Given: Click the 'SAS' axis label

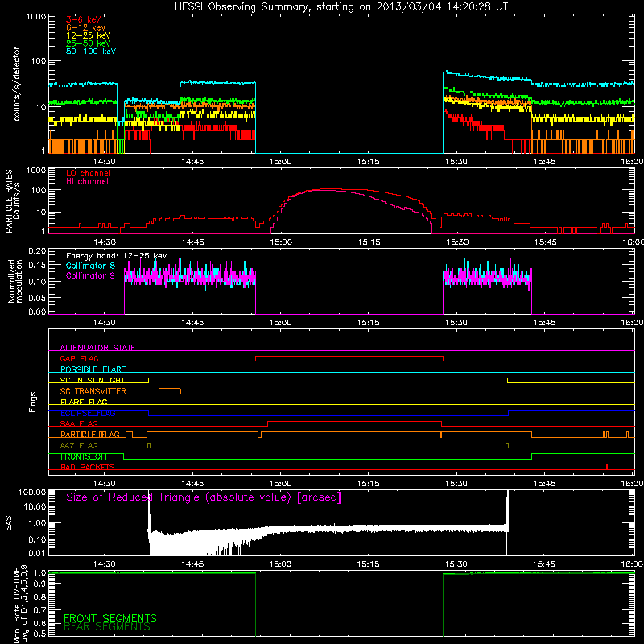Looking at the screenshot, I should tap(9, 523).
